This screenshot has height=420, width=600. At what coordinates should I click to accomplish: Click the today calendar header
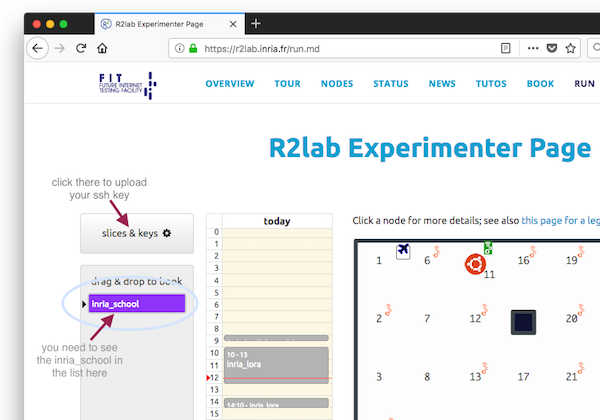[x=277, y=221]
